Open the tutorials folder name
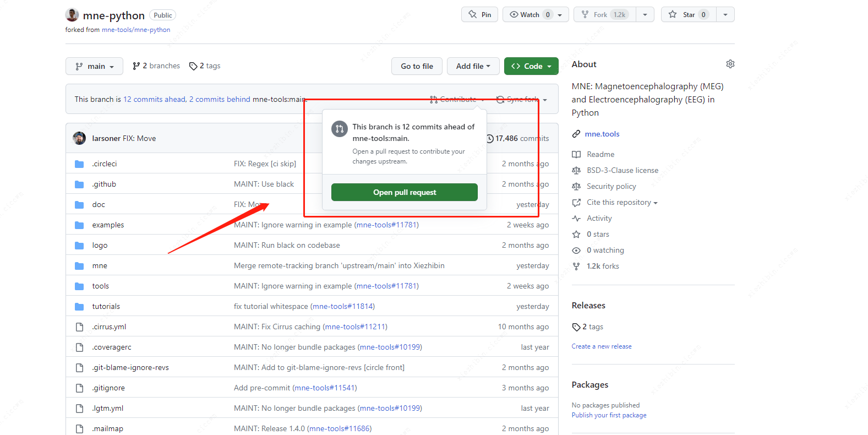 [106, 306]
